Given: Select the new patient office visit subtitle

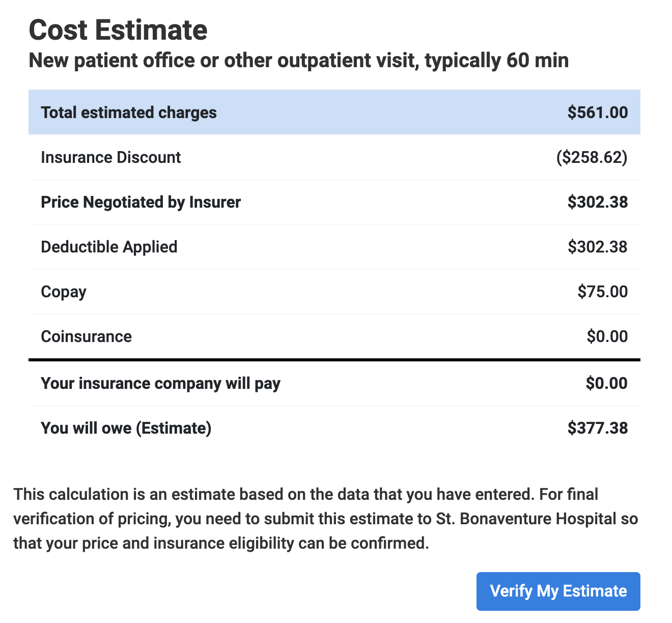Looking at the screenshot, I should pos(298,61).
